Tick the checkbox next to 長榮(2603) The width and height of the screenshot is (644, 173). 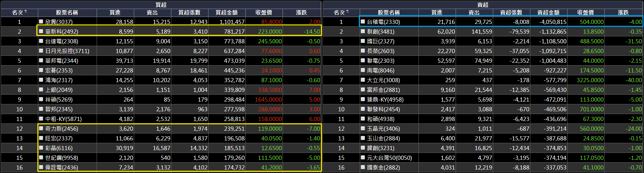(x=363, y=51)
